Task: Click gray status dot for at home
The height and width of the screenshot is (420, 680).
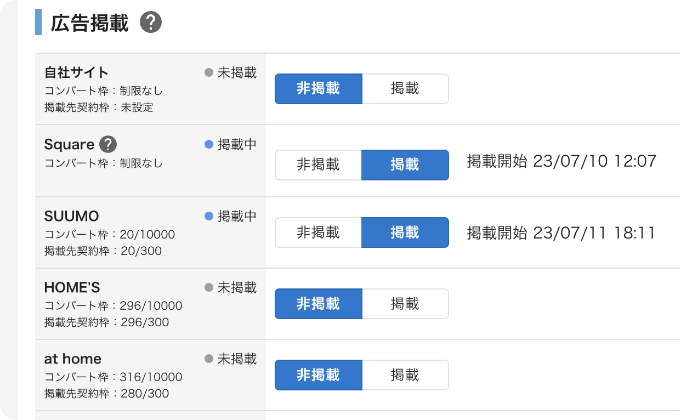Action: pos(209,359)
